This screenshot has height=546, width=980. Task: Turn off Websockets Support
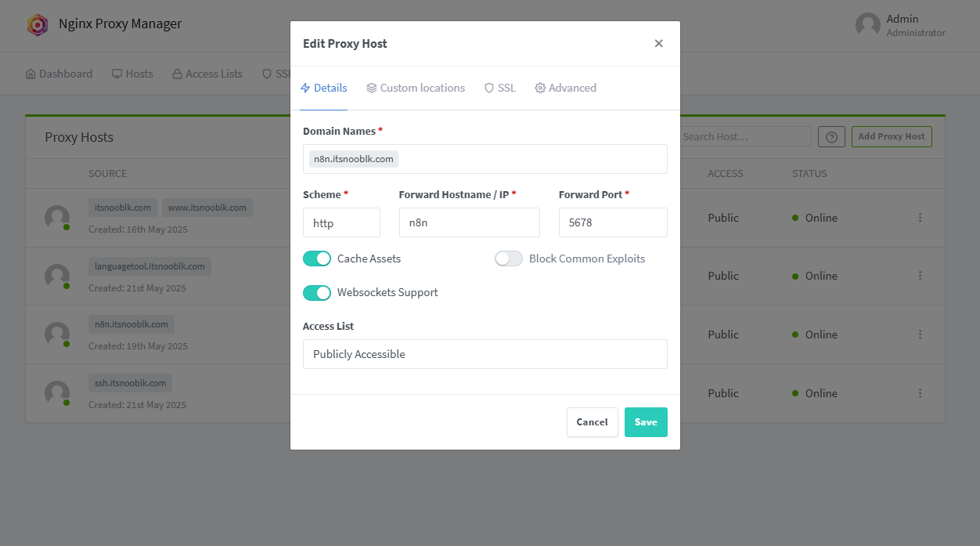tap(317, 292)
